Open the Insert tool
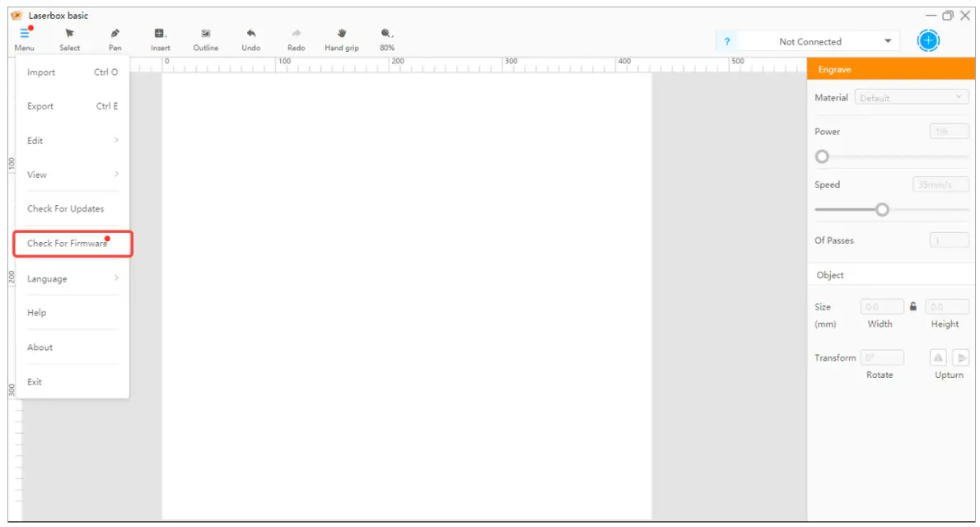 click(x=160, y=34)
